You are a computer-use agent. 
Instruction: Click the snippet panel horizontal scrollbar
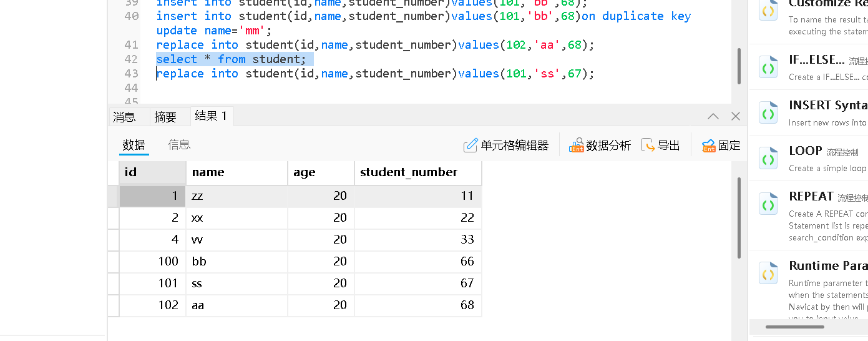[794, 327]
